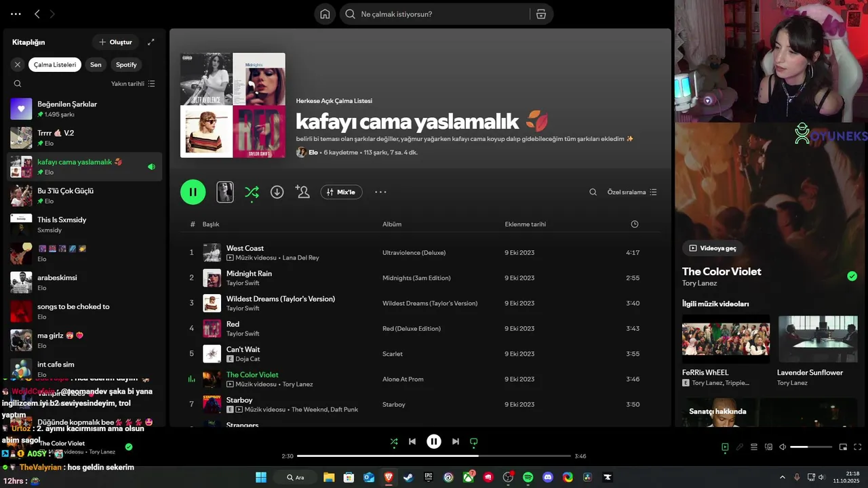Enter full screen mode icon
The width and height of the screenshot is (868, 488).
pos(858,447)
